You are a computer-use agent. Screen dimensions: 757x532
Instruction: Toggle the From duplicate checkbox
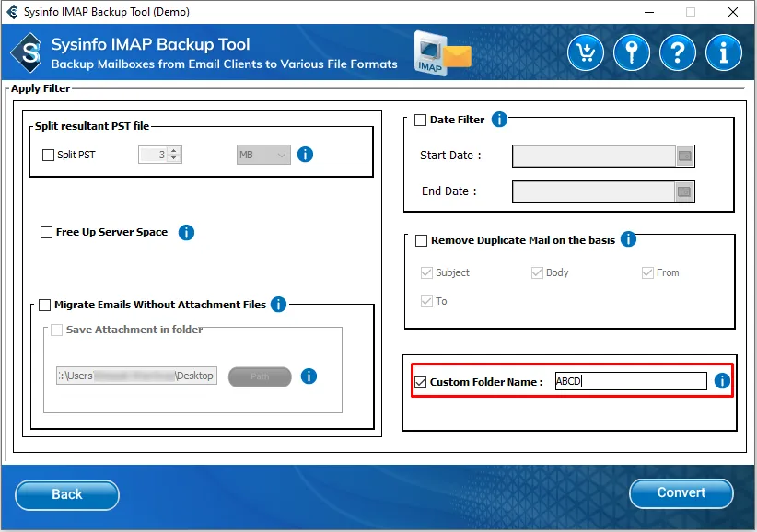tap(647, 273)
